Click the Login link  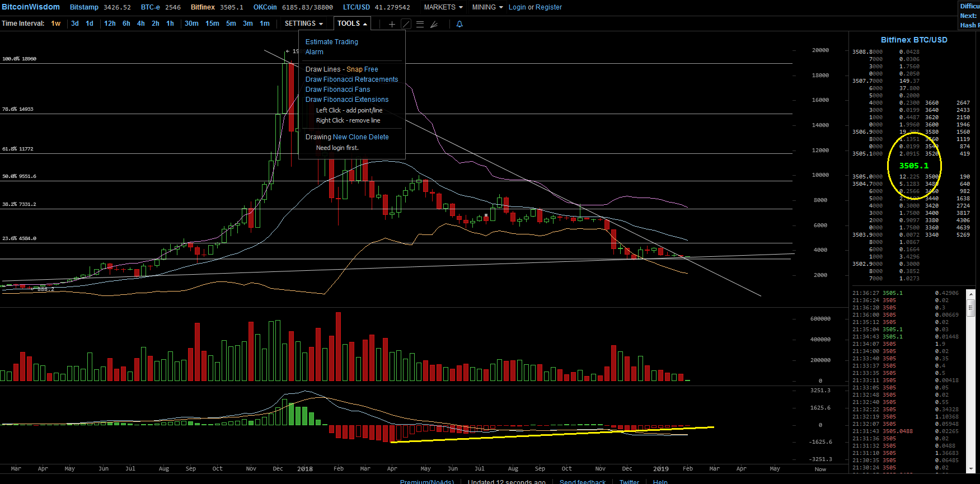click(517, 7)
